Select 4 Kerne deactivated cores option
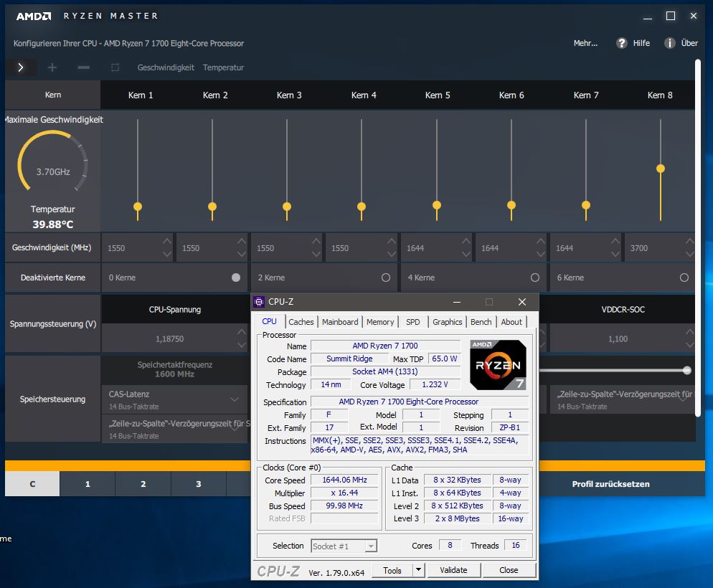713x588 pixels. pos(535,278)
